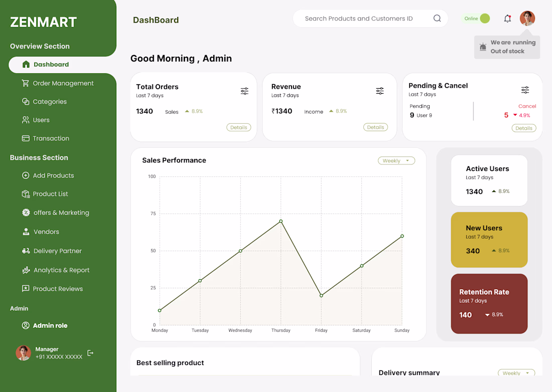Viewport: 552px width, 392px height.
Task: Click the Product List box icon
Action: click(x=26, y=193)
